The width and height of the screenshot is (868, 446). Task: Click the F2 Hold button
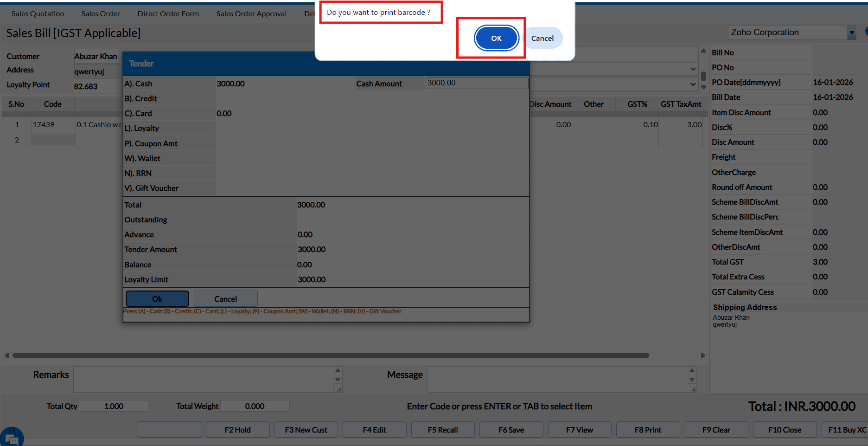click(238, 430)
